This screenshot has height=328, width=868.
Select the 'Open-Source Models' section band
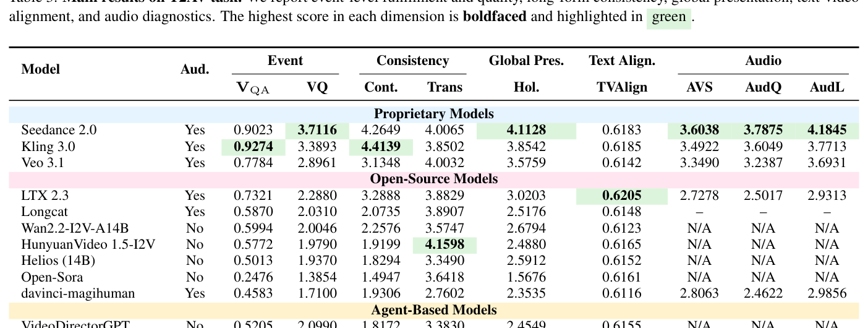tap(434, 179)
